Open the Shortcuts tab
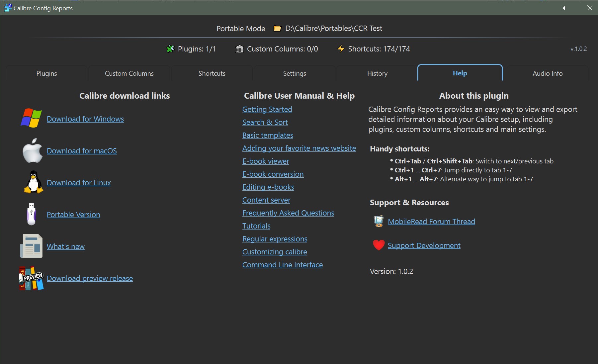Screen dimensions: 598x364 (x=212, y=73)
